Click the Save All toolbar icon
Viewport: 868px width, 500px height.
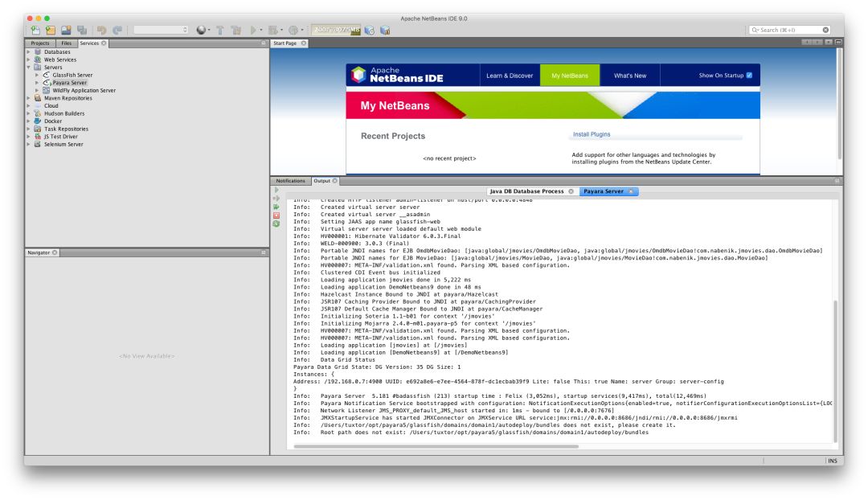coord(82,30)
